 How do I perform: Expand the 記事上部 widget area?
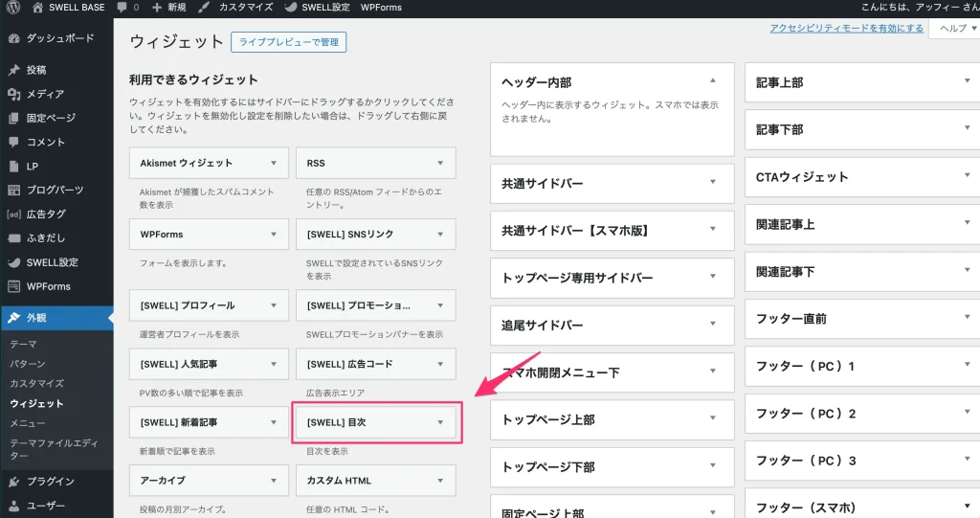[x=968, y=80]
